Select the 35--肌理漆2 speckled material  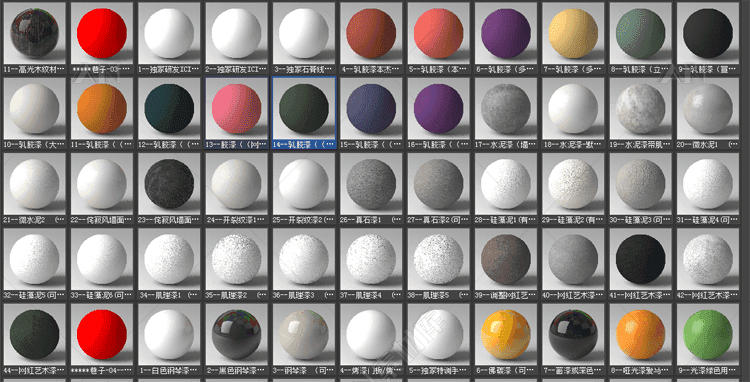[237, 260]
